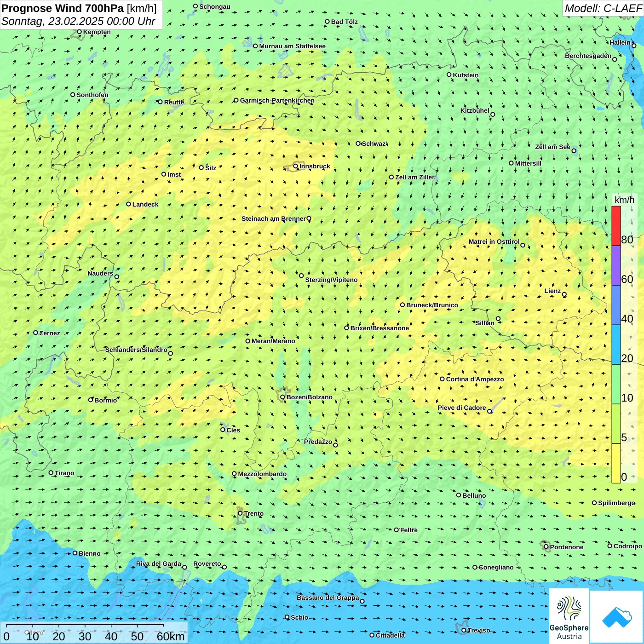
Task: Click the 'km/h' legend unit label
Action: (624, 200)
